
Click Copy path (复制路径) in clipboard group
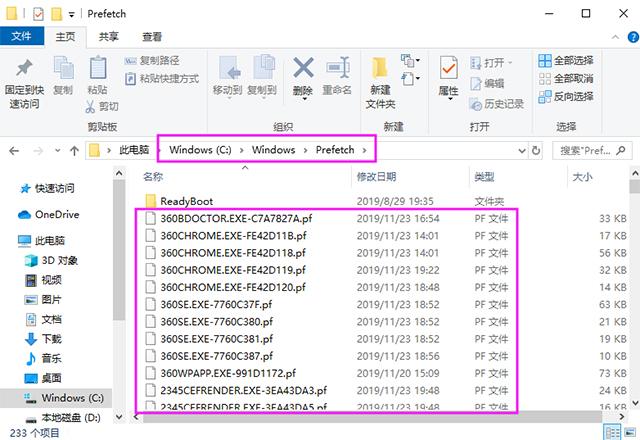[151, 61]
